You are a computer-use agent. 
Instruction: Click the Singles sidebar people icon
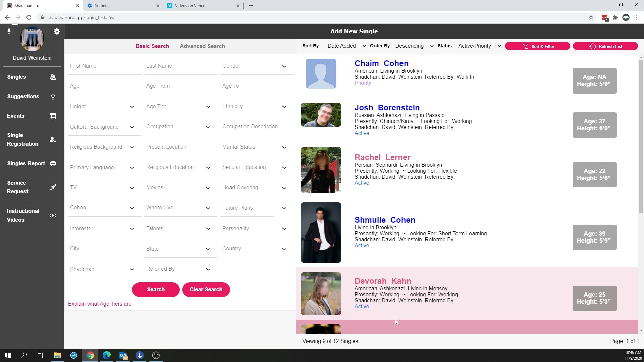pyautogui.click(x=53, y=77)
